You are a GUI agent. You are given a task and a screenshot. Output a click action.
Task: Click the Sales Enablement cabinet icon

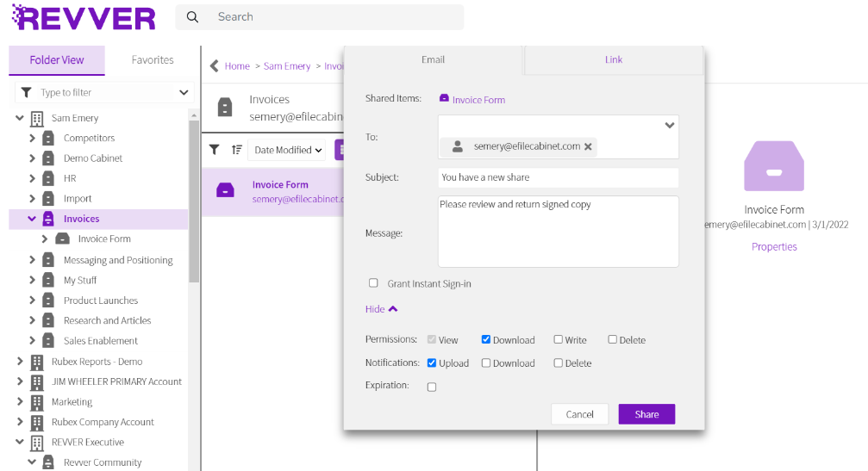(49, 340)
